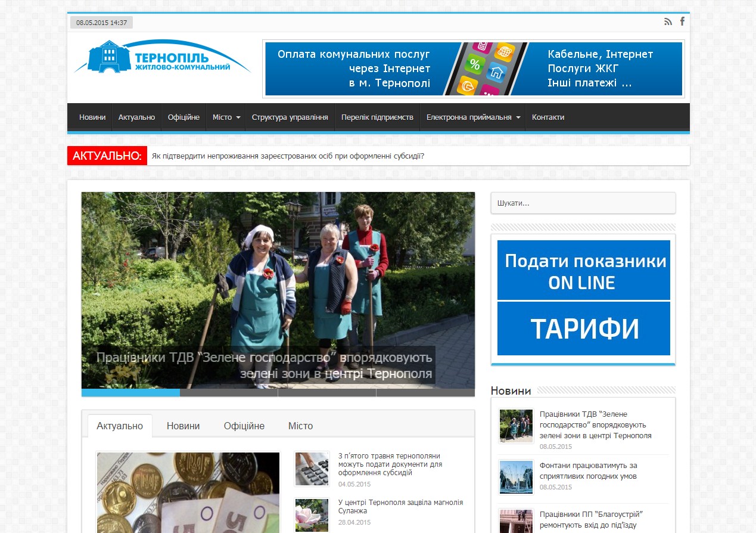Open the Благоустрій article thumbnail
Image resolution: width=756 pixels, height=533 pixels.
[x=516, y=520]
